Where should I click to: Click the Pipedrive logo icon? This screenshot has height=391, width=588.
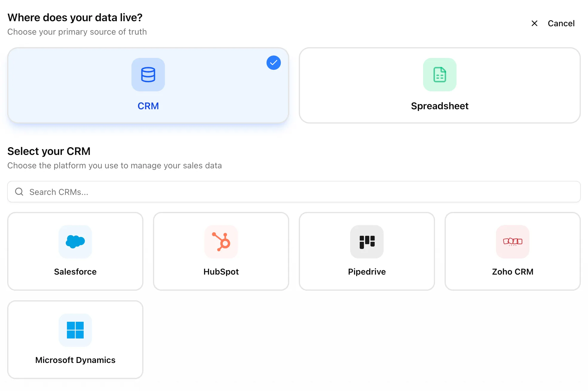tap(367, 242)
